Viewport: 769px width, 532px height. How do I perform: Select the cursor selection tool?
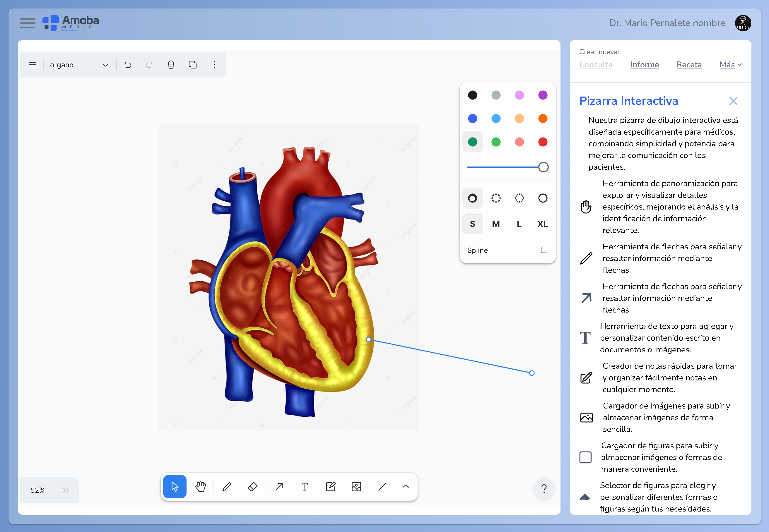(175, 487)
